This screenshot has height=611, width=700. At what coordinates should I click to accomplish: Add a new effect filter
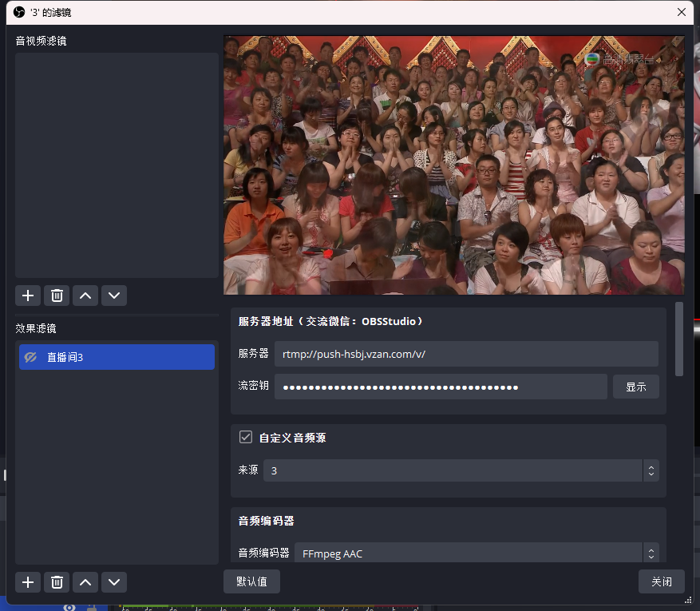(28, 582)
